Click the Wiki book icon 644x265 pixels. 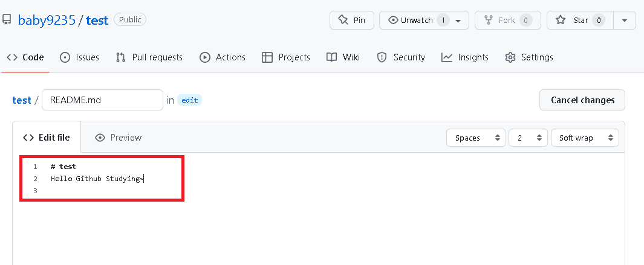click(332, 57)
